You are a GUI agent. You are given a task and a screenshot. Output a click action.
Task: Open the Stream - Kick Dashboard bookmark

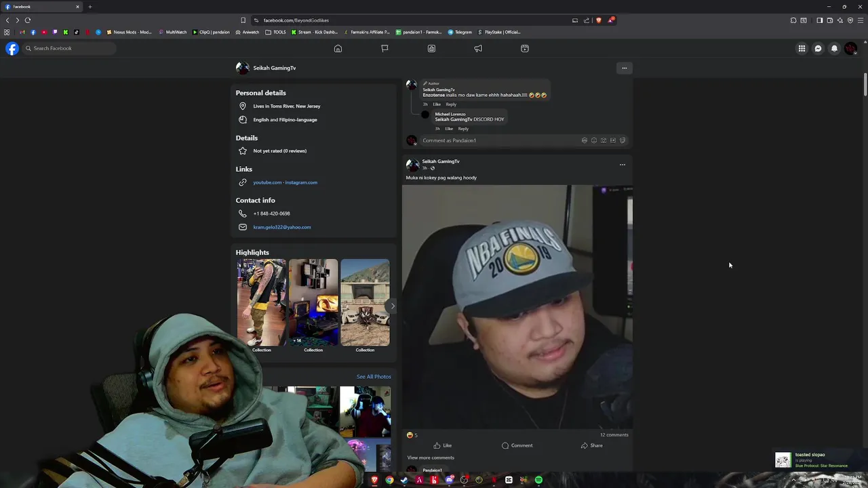click(315, 32)
